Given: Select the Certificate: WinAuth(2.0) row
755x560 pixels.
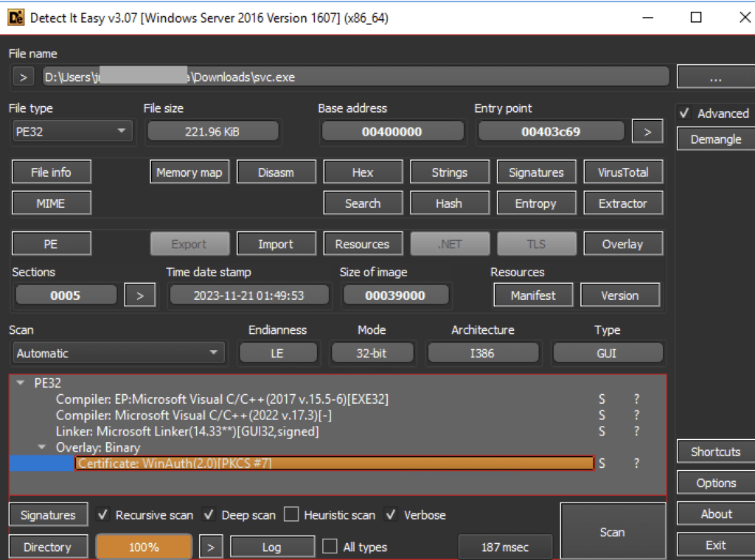Looking at the screenshot, I should tap(334, 463).
